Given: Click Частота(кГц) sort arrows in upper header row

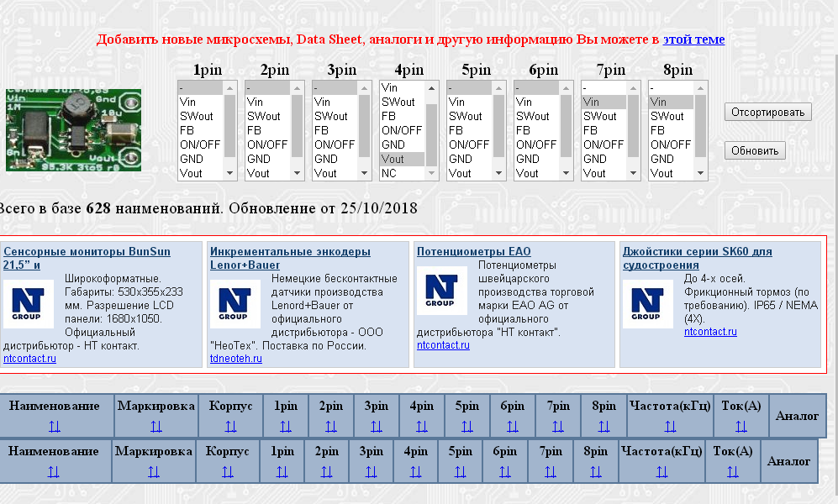Looking at the screenshot, I should [670, 427].
